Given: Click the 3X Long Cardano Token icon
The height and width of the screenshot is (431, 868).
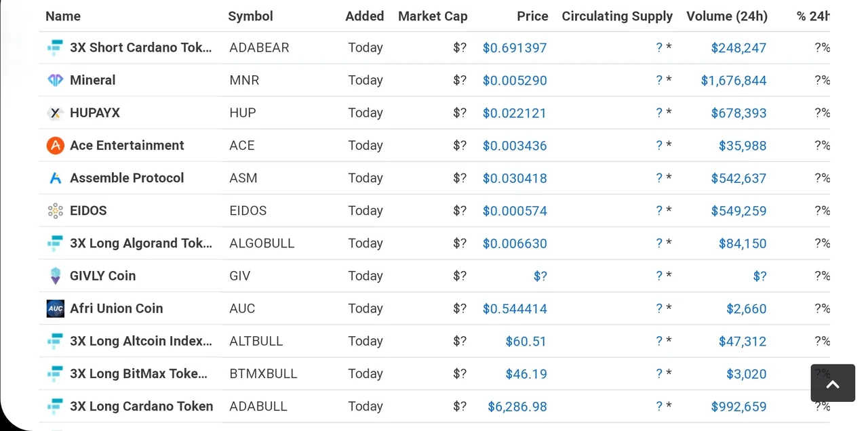Looking at the screenshot, I should tap(55, 406).
